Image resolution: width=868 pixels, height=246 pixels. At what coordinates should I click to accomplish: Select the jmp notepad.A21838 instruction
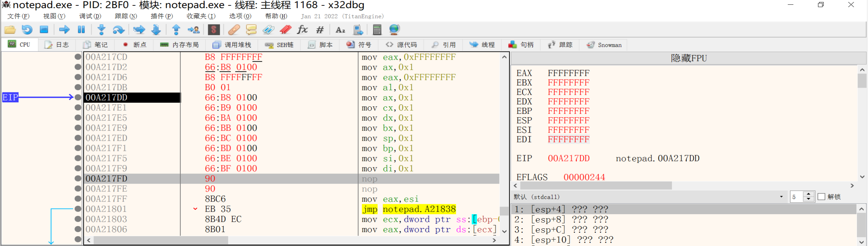pos(409,209)
